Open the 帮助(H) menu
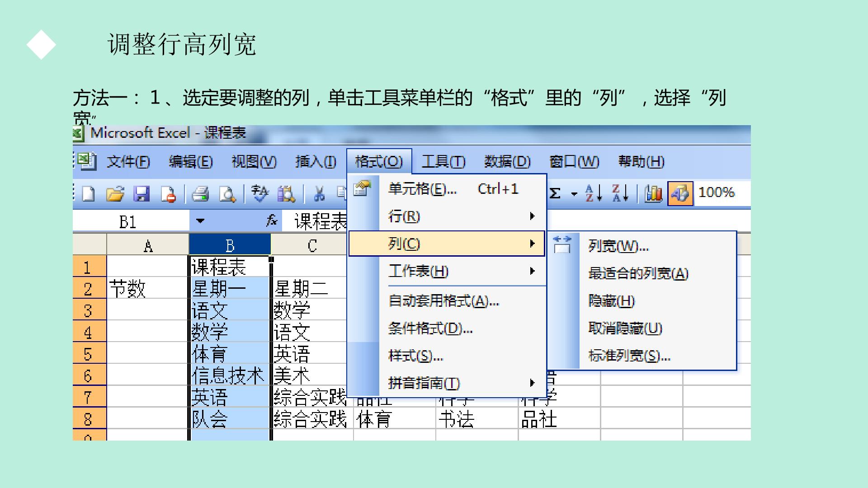The width and height of the screenshot is (868, 488). point(641,161)
